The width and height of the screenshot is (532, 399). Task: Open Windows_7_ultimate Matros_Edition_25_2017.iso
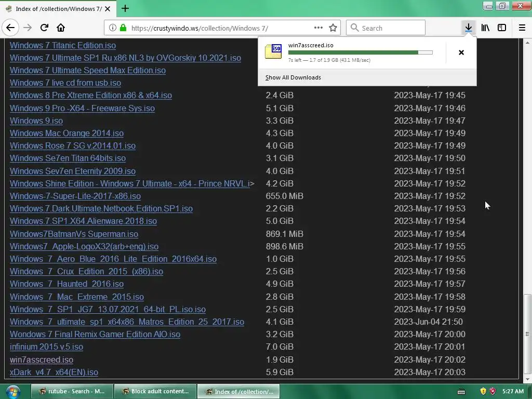(127, 322)
